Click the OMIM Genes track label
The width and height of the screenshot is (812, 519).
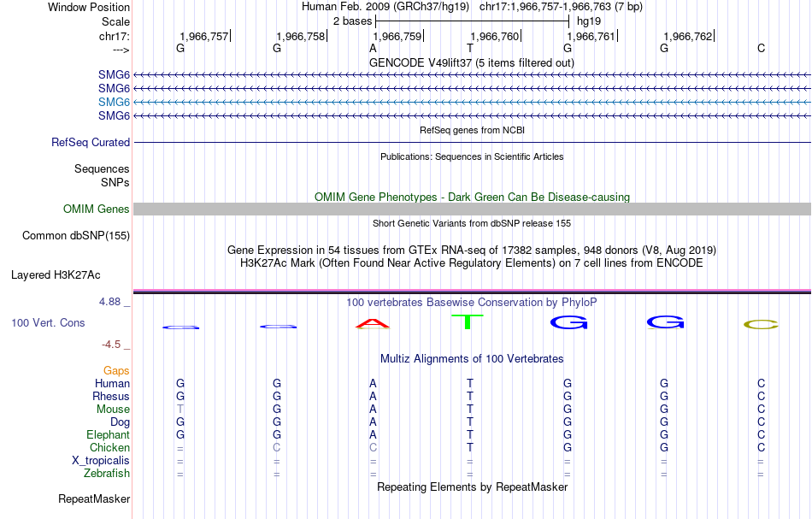97,209
